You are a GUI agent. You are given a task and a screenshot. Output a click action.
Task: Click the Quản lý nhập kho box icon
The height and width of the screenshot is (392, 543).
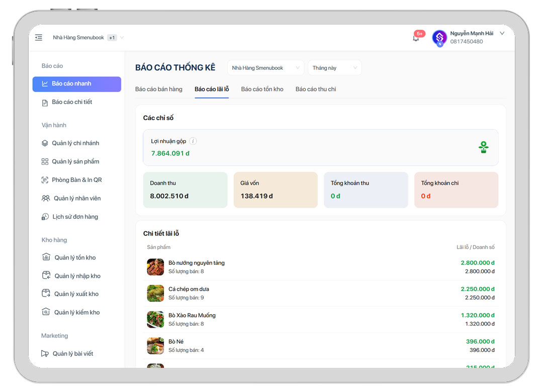pos(46,275)
